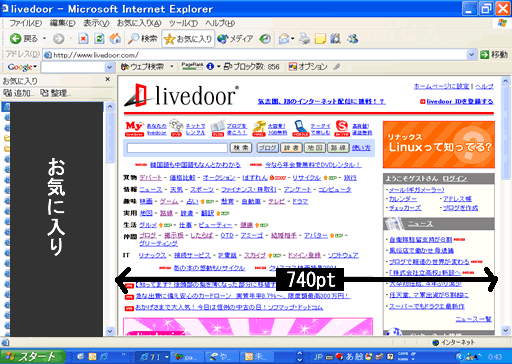Click the ウェブ検索 Google toolbar button
512x364 pixels.
(142, 67)
